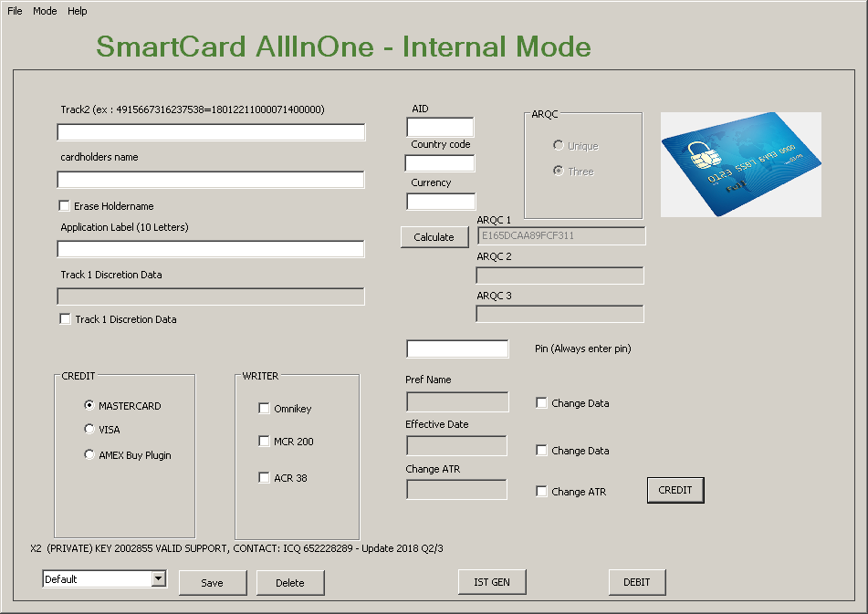868x614 pixels.
Task: Tick Change Data next to Pref Name
Action: [542, 403]
